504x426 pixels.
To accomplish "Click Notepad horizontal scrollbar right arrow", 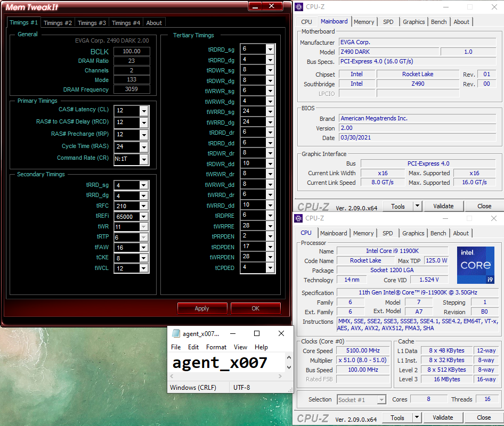I will point(280,376).
